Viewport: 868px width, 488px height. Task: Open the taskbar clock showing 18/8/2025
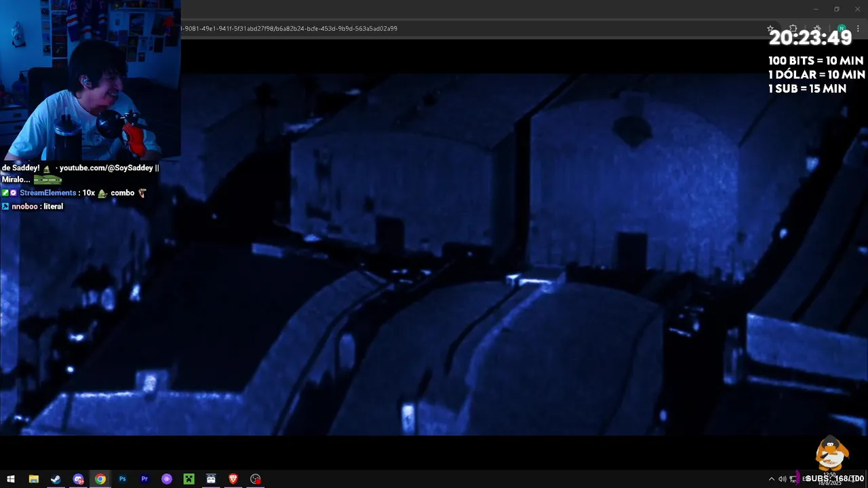[x=830, y=479]
